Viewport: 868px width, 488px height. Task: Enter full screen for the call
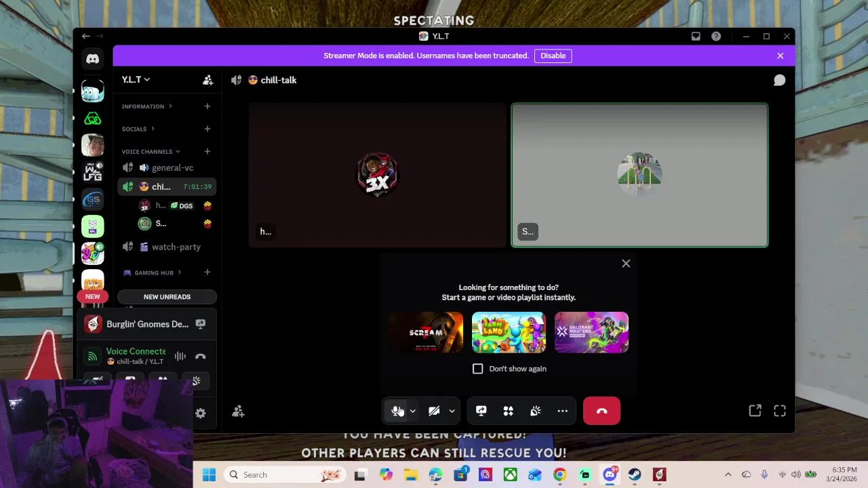(780, 411)
